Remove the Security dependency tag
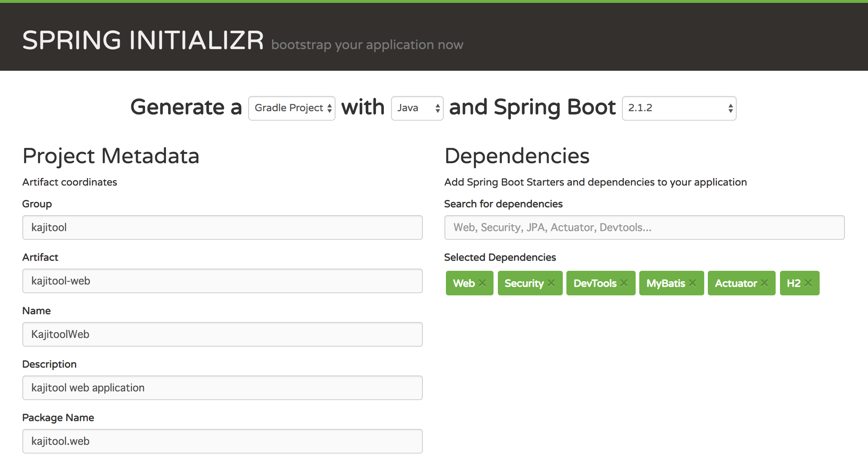The width and height of the screenshot is (868, 460). 551,283
